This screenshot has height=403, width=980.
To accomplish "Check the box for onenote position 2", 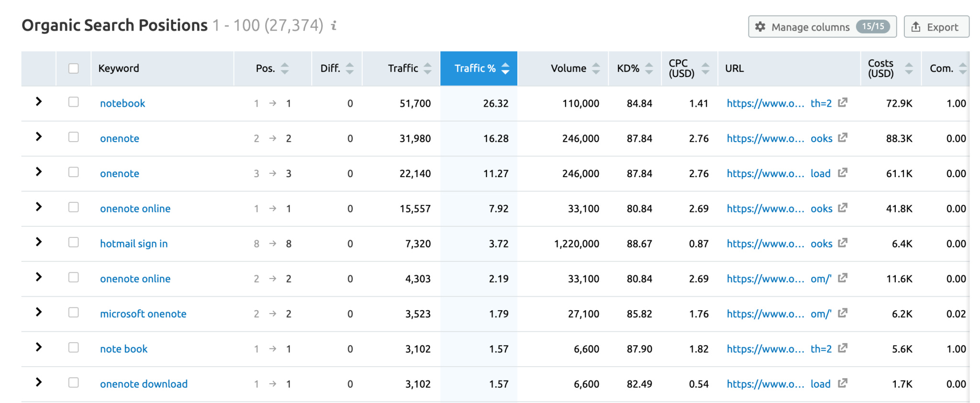I will click(73, 137).
